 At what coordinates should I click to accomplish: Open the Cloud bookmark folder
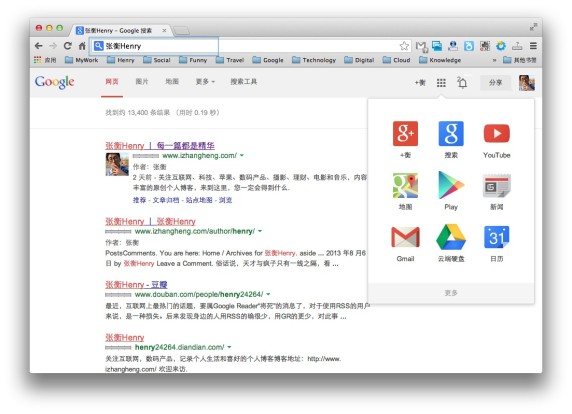(396, 60)
